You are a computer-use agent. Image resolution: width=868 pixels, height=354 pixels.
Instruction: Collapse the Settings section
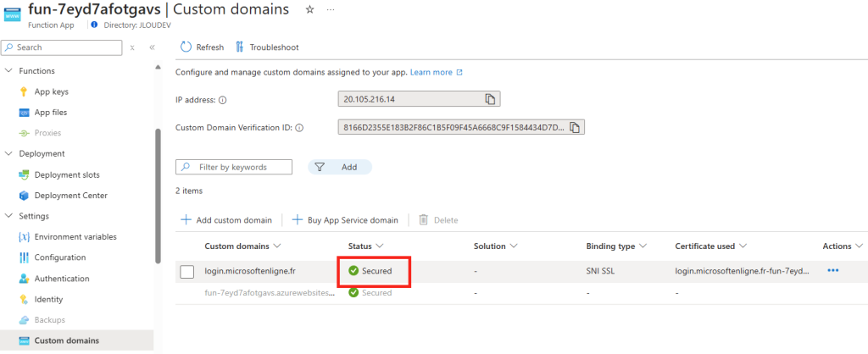pyautogui.click(x=8, y=216)
